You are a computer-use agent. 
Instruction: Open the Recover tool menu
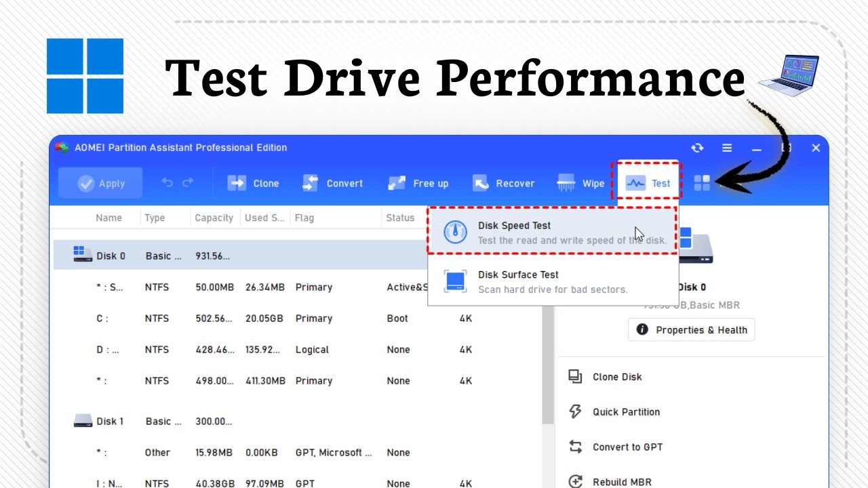(503, 183)
